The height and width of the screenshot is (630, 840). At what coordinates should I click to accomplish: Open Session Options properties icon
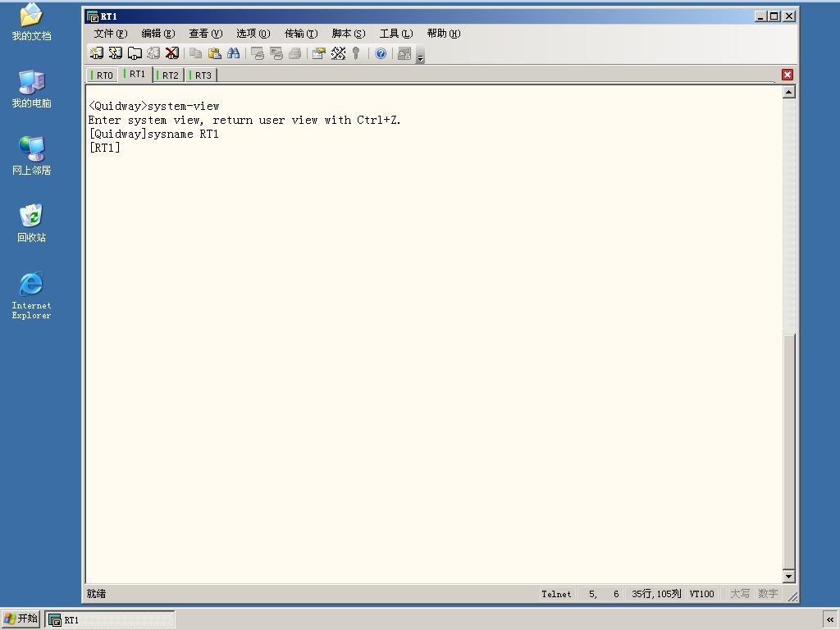pos(319,53)
